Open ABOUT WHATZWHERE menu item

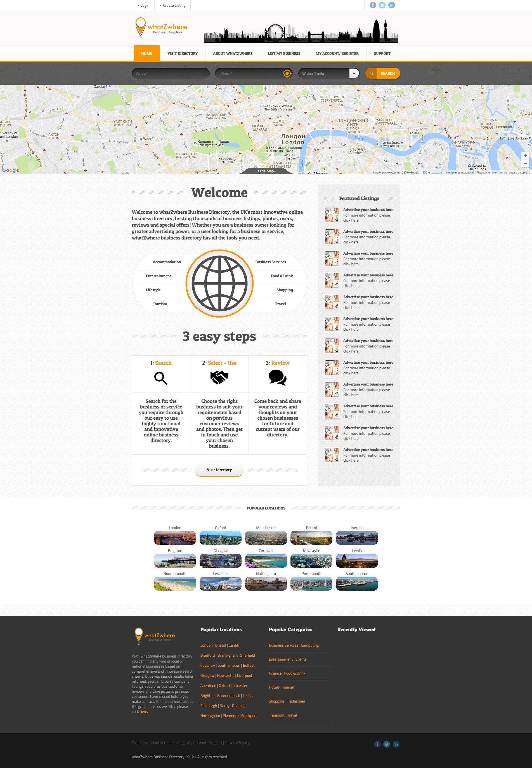233,53
